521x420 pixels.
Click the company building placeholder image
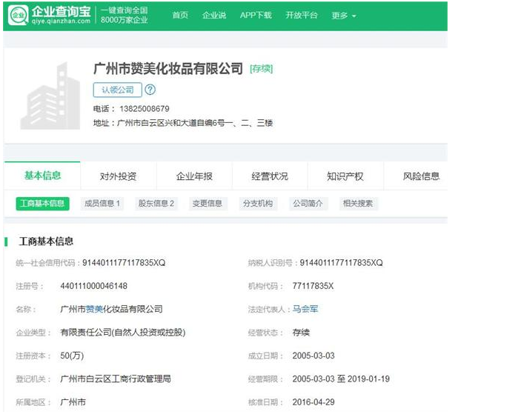50,97
